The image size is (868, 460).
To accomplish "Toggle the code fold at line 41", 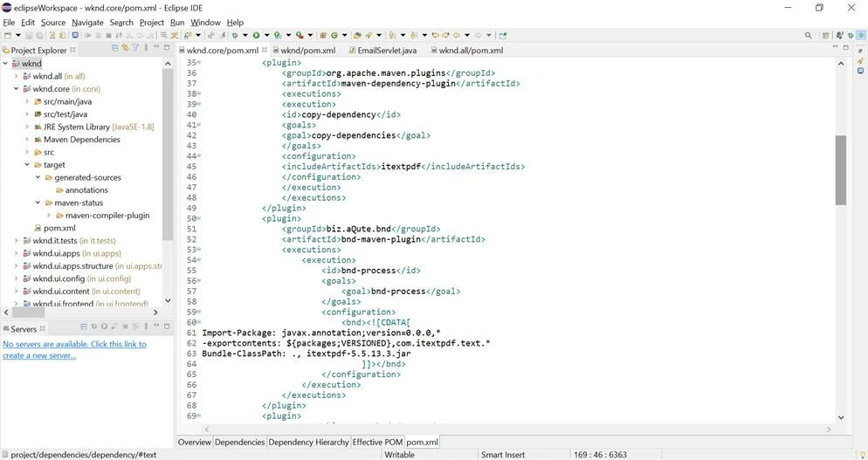I will point(199,125).
